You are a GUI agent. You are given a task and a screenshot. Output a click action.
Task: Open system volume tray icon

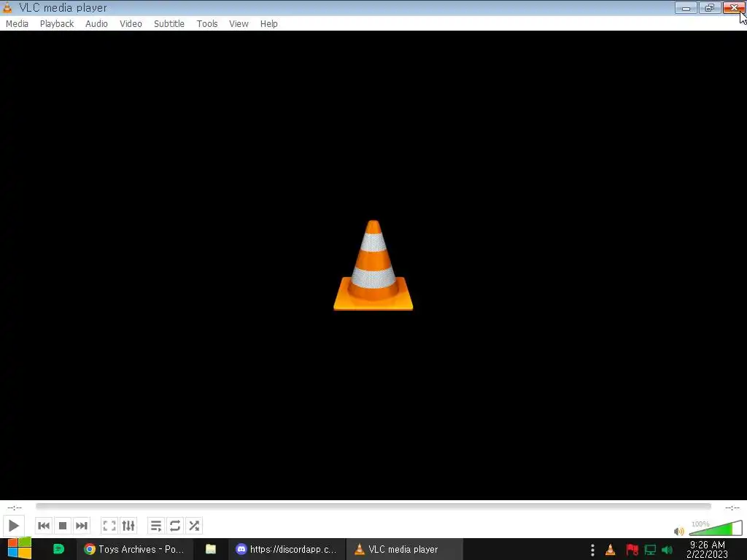[x=667, y=550]
